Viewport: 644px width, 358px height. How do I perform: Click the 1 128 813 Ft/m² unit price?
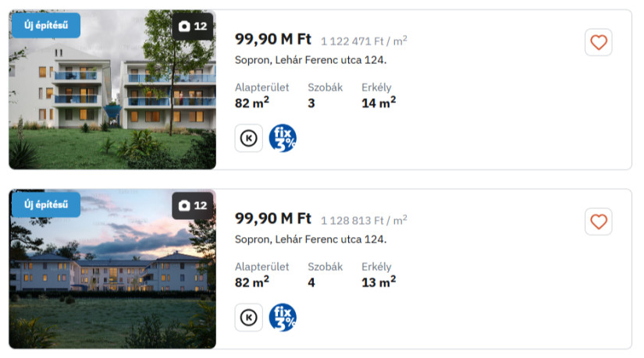364,221
